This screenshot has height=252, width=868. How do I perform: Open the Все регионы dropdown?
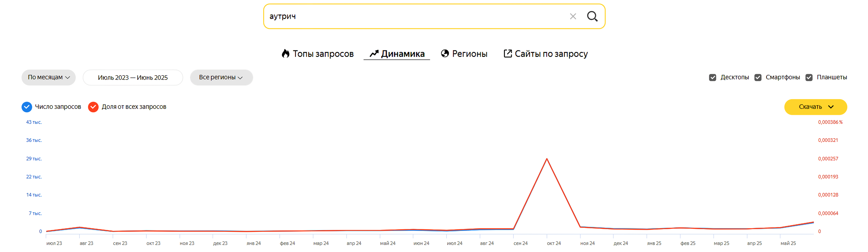tap(221, 78)
